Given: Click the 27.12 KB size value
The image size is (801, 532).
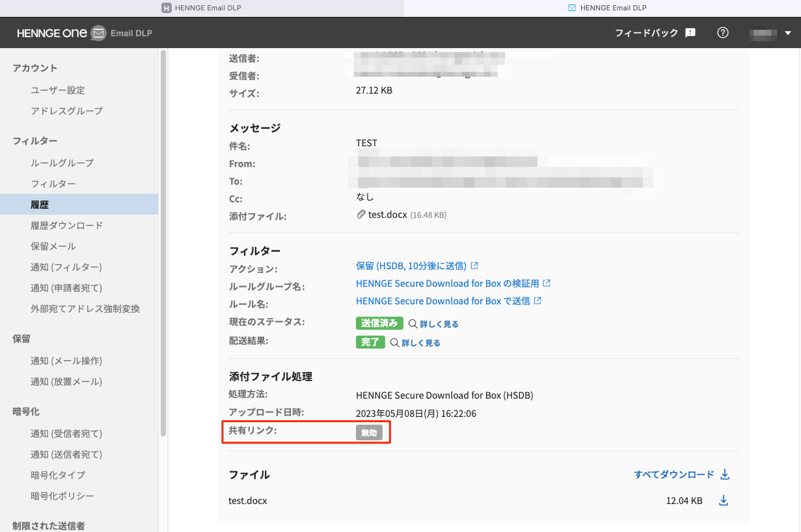Looking at the screenshot, I should point(374,90).
